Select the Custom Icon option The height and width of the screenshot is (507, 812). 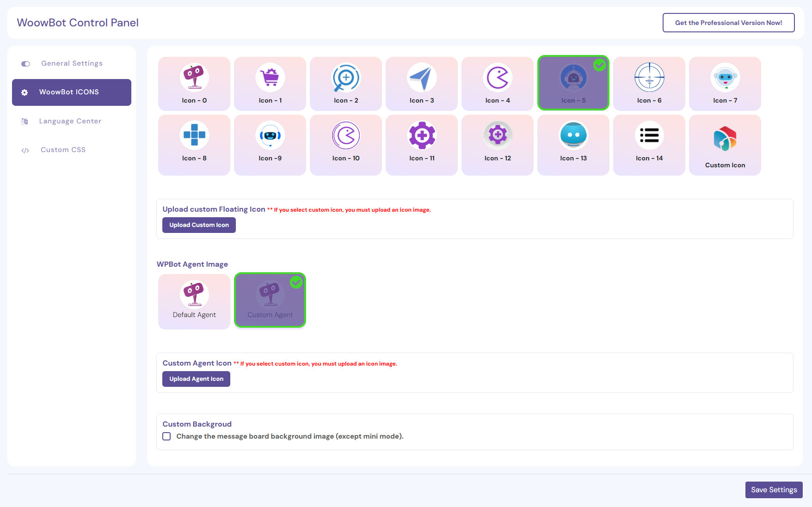coord(725,145)
